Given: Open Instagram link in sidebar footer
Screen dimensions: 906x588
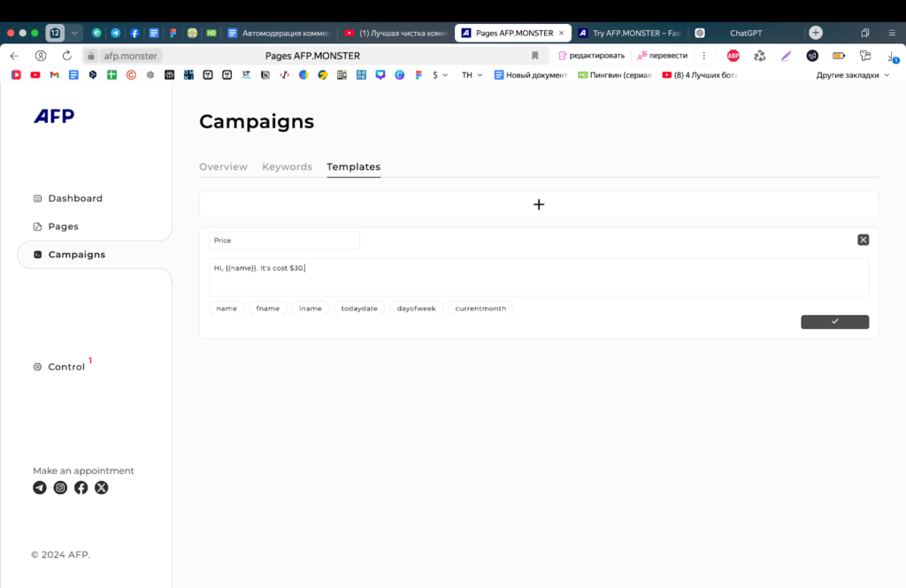Looking at the screenshot, I should (60, 487).
